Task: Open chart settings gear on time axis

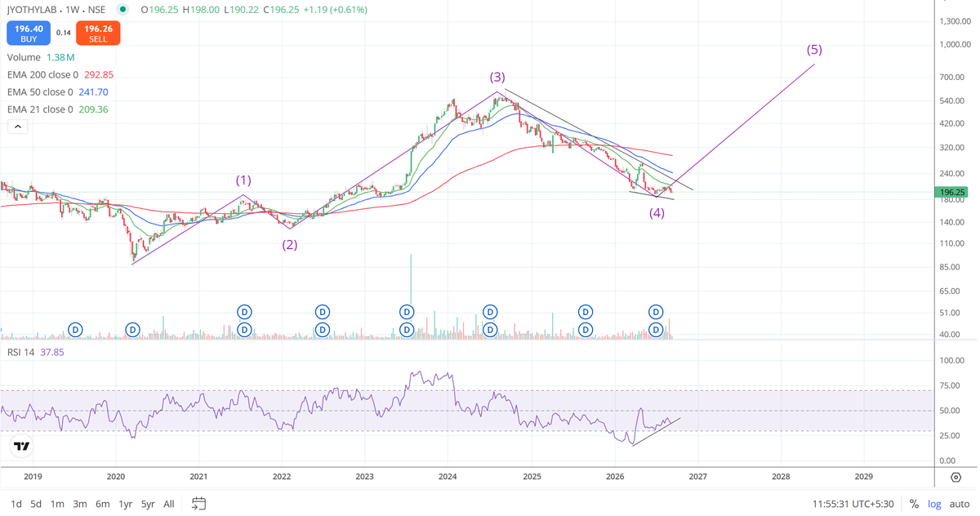Action: point(955,477)
